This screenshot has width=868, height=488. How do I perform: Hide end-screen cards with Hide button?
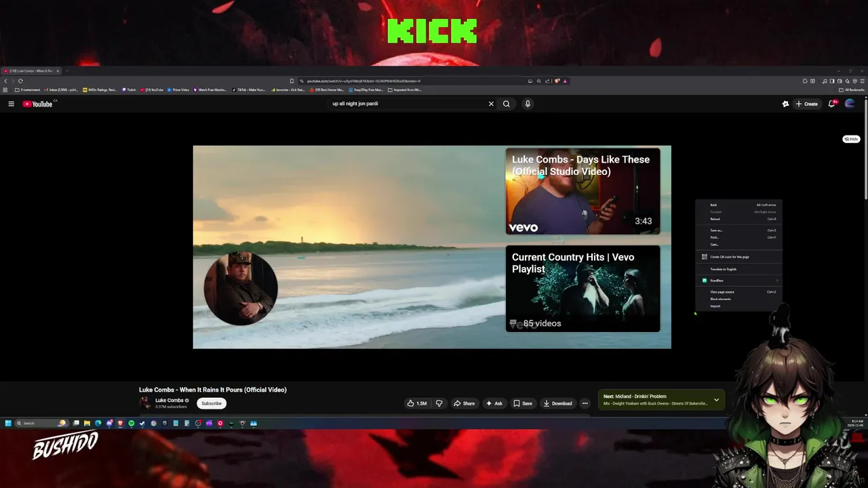[851, 139]
